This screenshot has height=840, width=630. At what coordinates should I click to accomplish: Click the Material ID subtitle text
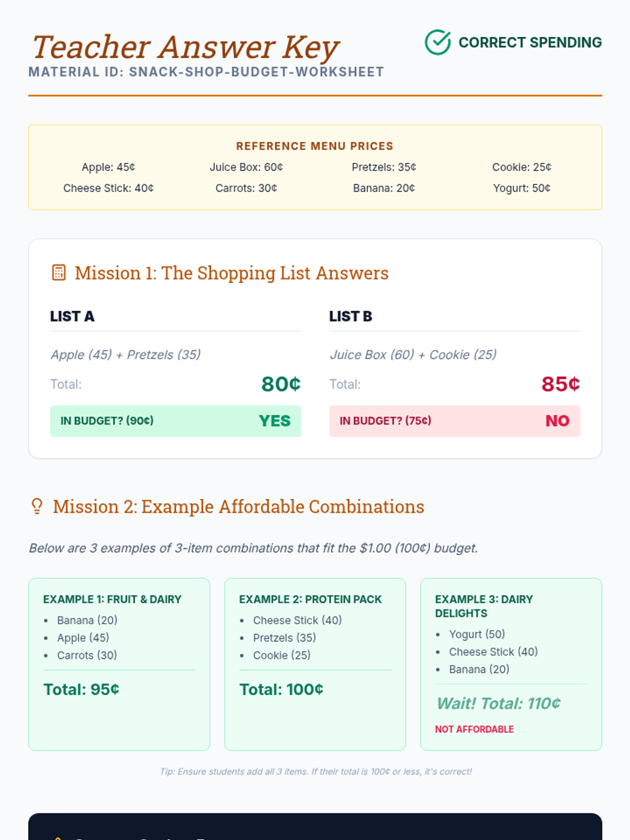click(206, 72)
